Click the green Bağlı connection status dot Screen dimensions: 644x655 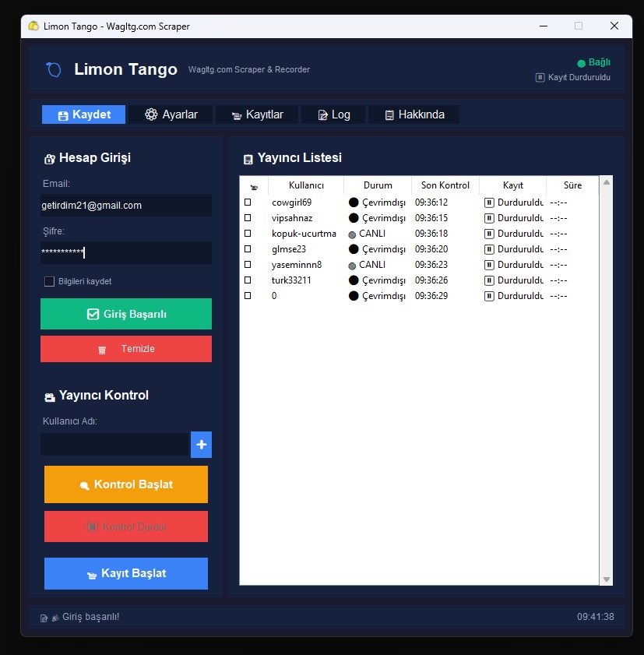tap(581, 63)
